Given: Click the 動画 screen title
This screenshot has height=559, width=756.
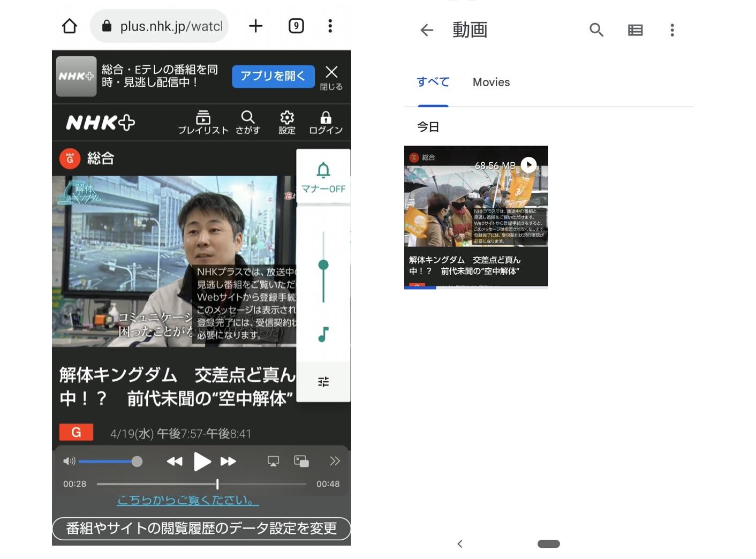Looking at the screenshot, I should (x=470, y=30).
